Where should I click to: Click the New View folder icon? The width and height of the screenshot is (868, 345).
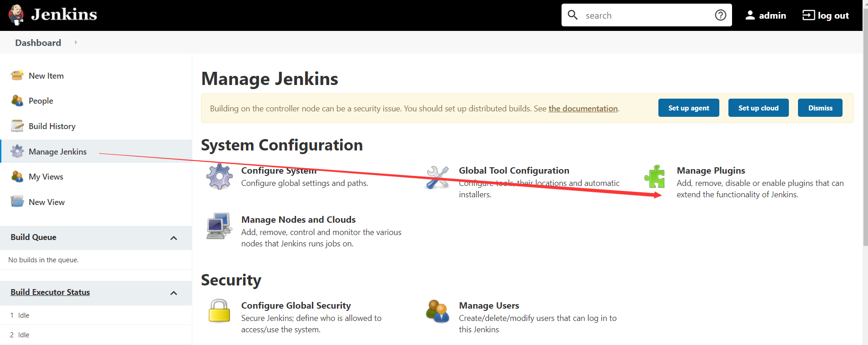tap(17, 202)
